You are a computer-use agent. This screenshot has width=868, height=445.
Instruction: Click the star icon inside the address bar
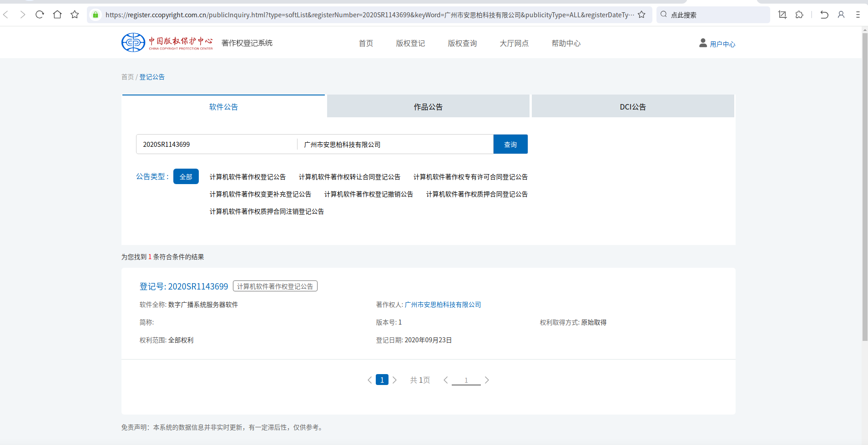pos(641,15)
